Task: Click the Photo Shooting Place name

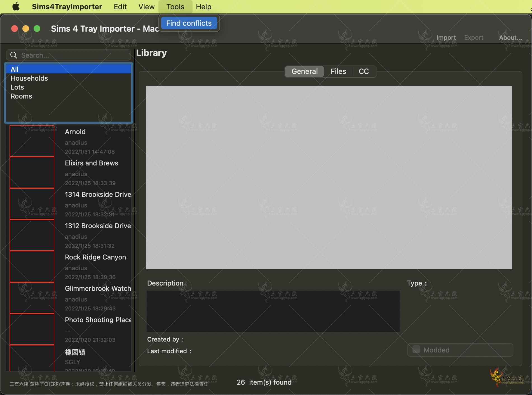Action: tap(98, 320)
